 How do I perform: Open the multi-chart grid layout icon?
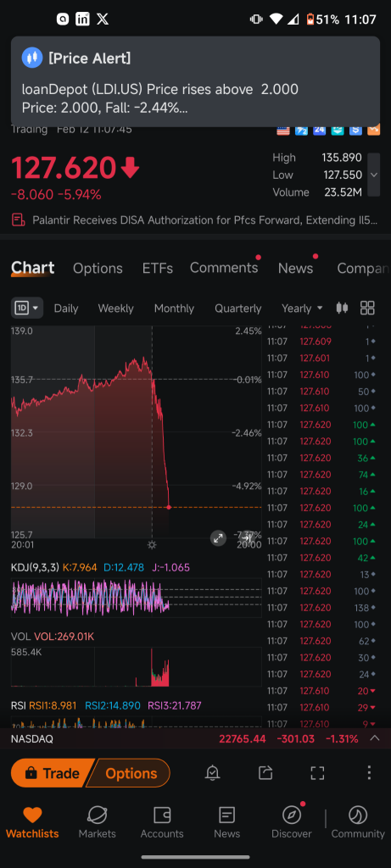[x=367, y=308]
